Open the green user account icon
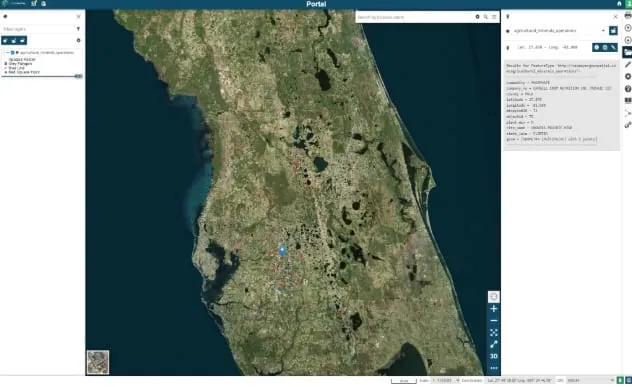Image resolution: width=632 pixels, height=387 pixels. [x=628, y=4]
